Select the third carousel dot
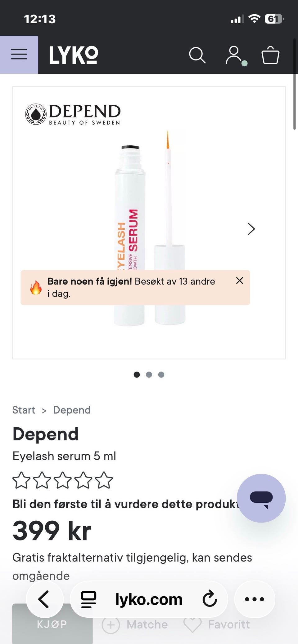 [x=161, y=375]
